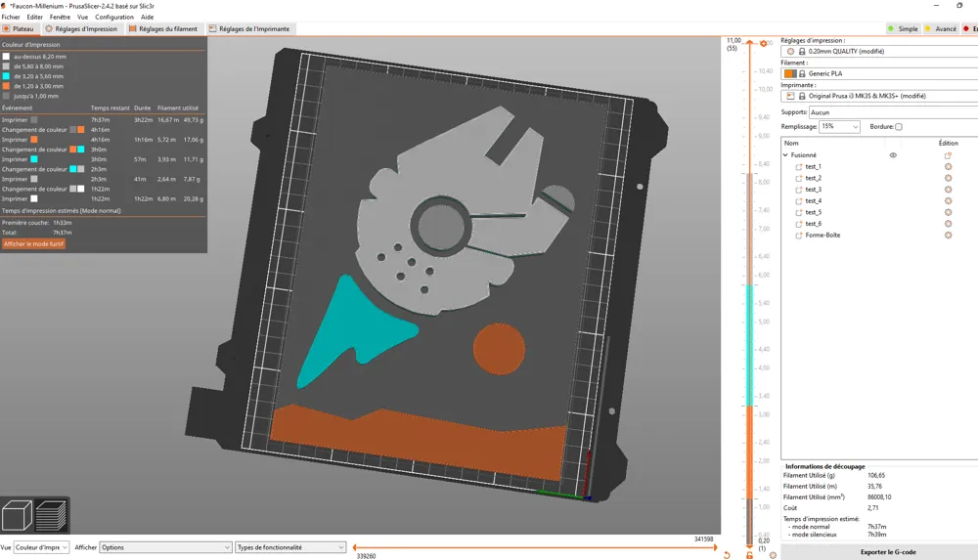
Task: Click 'Filament Utilisé (g)' value 106,65
Action: tap(875, 475)
